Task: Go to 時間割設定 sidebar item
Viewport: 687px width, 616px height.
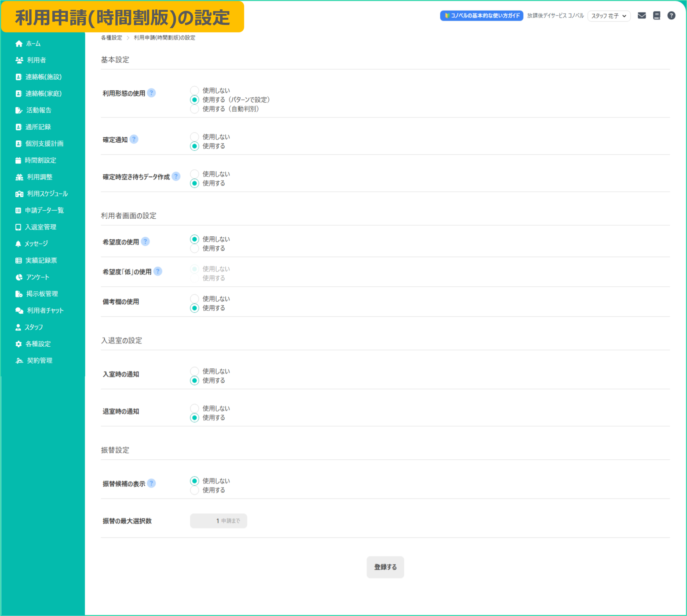Action: pos(40,160)
